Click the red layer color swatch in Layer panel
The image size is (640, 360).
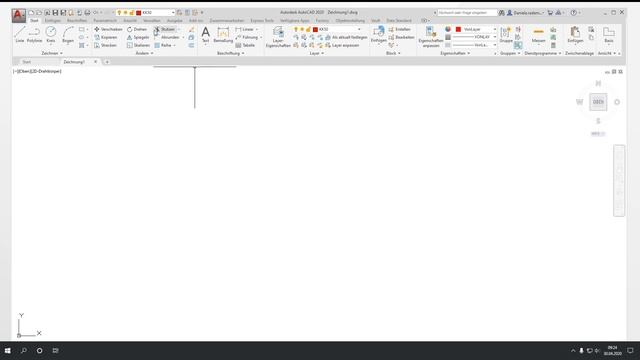click(315, 29)
